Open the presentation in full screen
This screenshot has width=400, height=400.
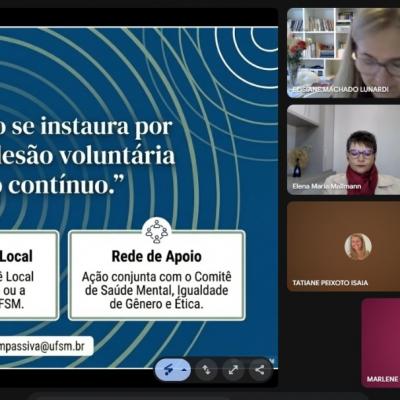(x=233, y=370)
